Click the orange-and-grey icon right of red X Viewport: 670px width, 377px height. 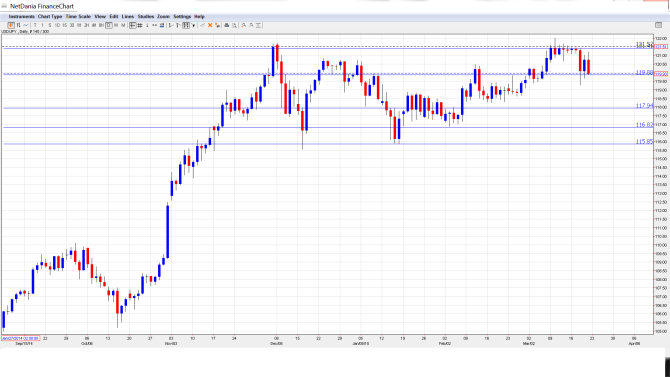(x=217, y=25)
